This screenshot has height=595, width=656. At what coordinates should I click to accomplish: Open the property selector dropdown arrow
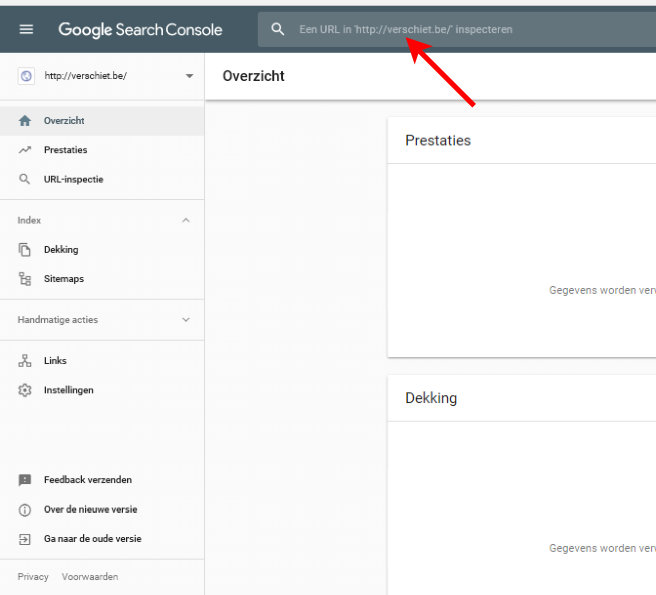coord(190,76)
